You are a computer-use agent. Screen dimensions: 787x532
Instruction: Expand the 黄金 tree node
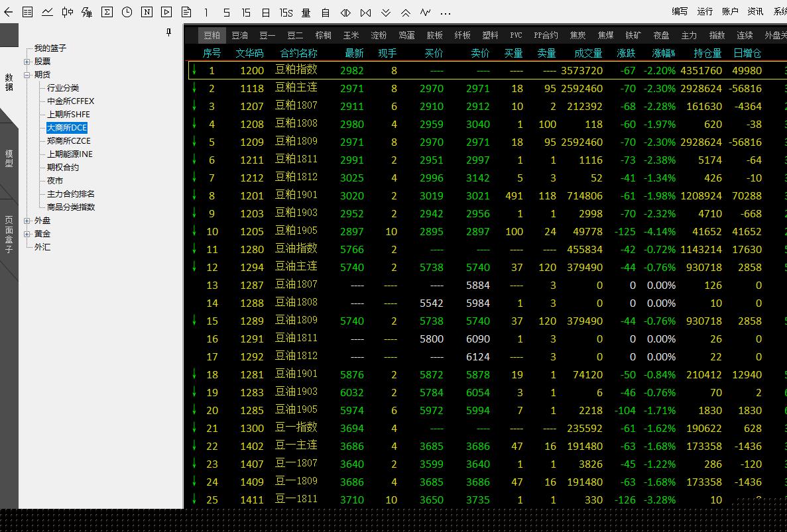click(27, 234)
